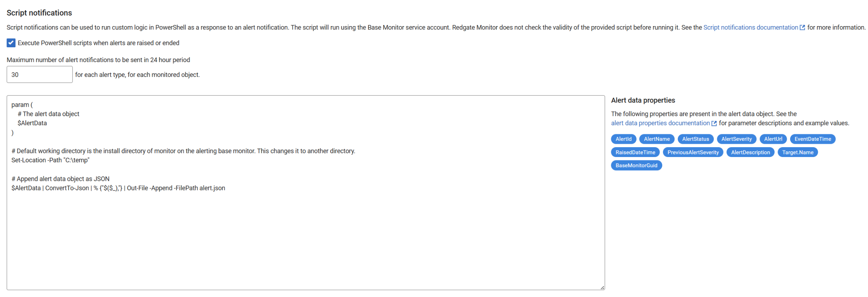Click the maximum notifications number field

click(39, 75)
